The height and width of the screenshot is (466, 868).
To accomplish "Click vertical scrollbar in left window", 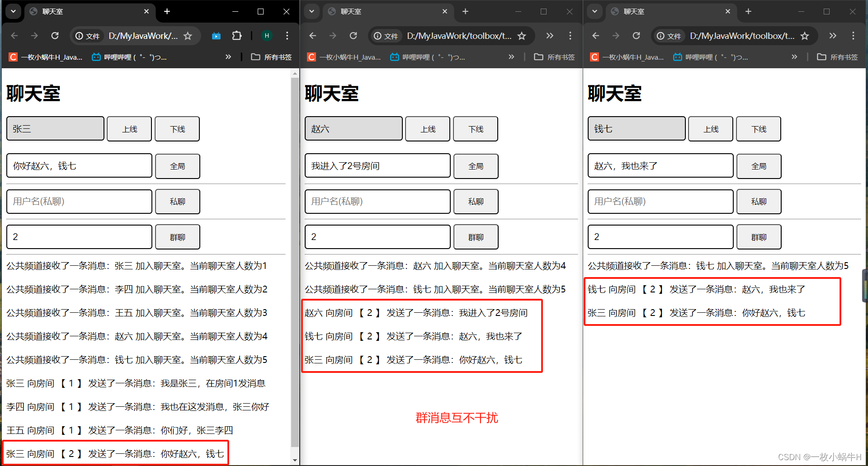I will click(x=295, y=262).
